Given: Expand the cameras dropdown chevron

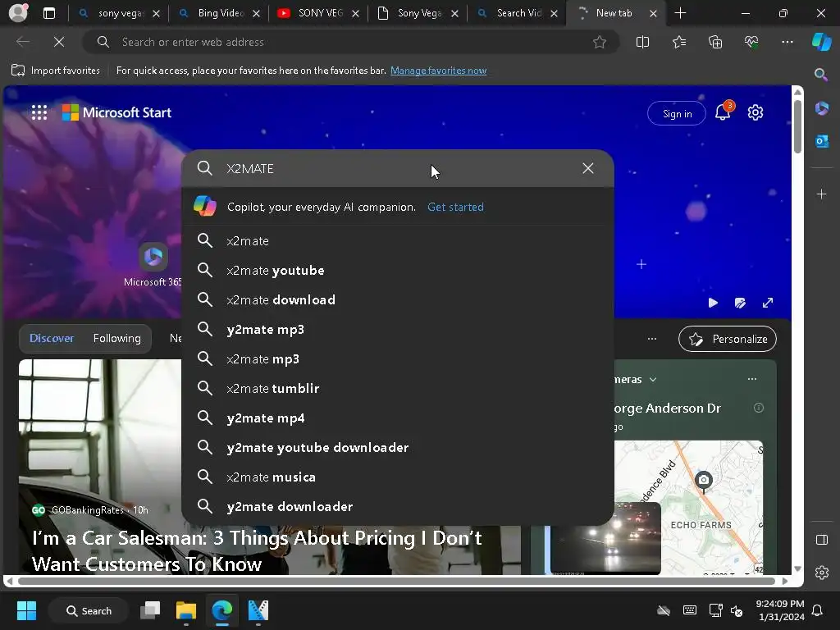Looking at the screenshot, I should click(653, 379).
